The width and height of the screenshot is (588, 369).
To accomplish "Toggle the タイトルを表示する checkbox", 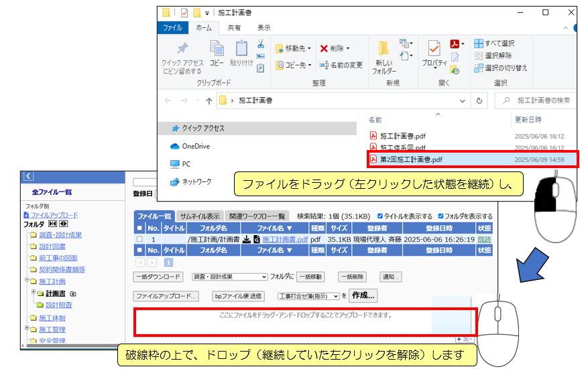I will point(381,216).
